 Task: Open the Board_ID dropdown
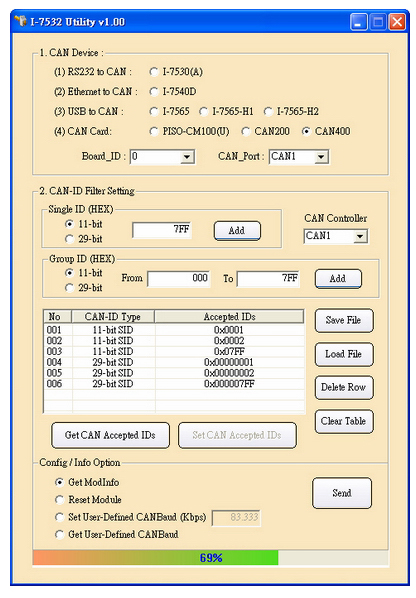[162, 157]
